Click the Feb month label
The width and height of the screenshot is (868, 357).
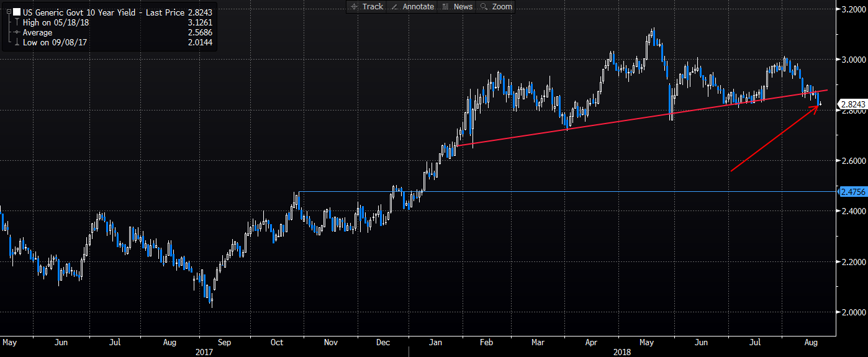point(487,342)
